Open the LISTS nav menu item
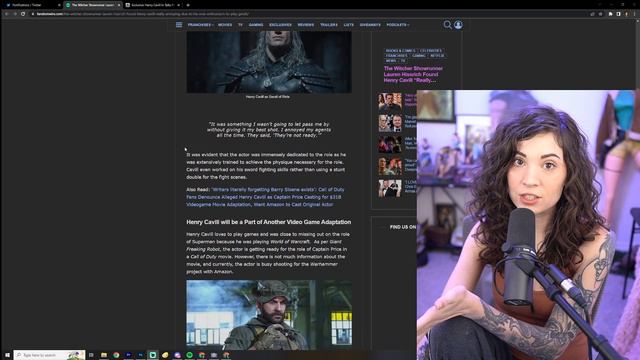Image resolution: width=640 pixels, height=360 pixels. 349,25
